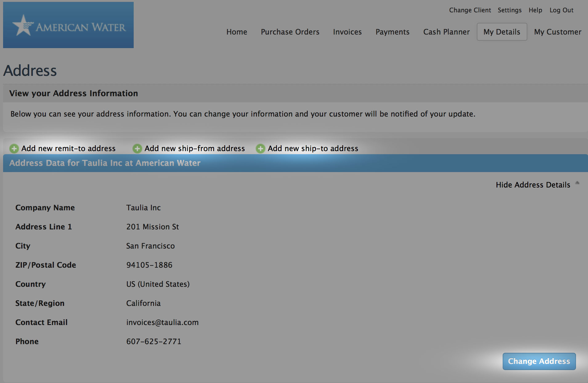Viewport: 588px width, 383px height.
Task: Open the Payments tab
Action: [392, 32]
